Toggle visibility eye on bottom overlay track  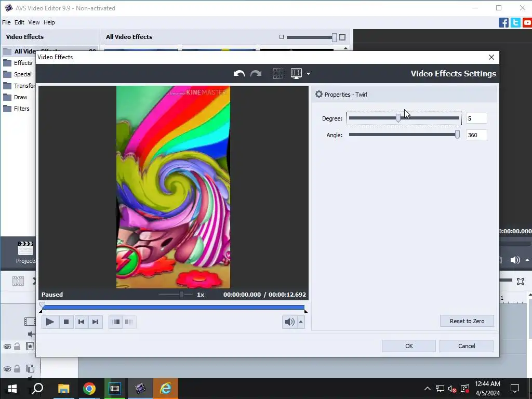pos(7,369)
